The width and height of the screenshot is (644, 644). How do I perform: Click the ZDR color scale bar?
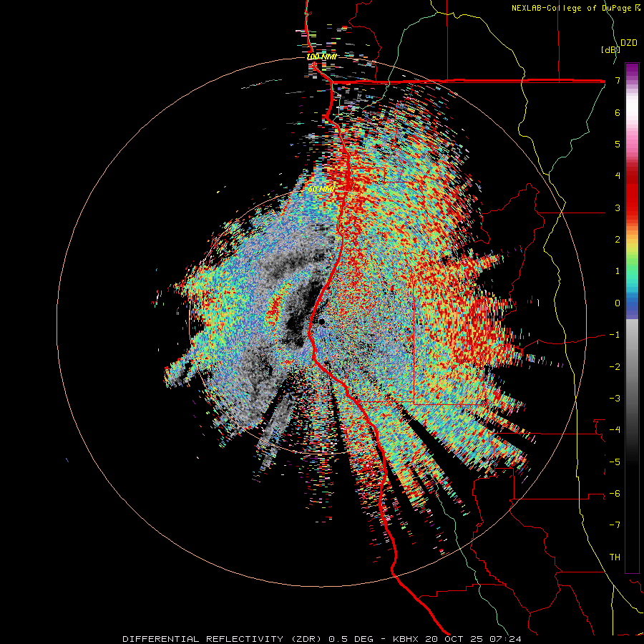[x=632, y=318]
